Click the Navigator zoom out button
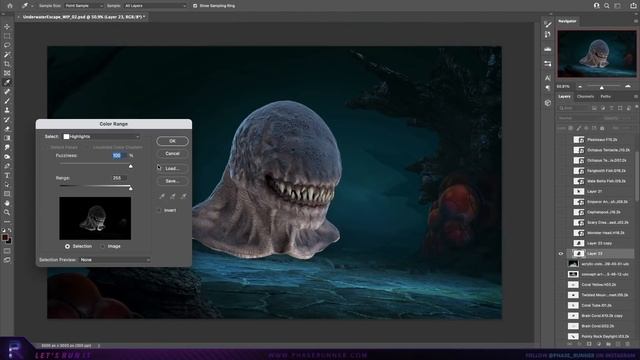This screenshot has height=360, width=640. click(x=580, y=87)
